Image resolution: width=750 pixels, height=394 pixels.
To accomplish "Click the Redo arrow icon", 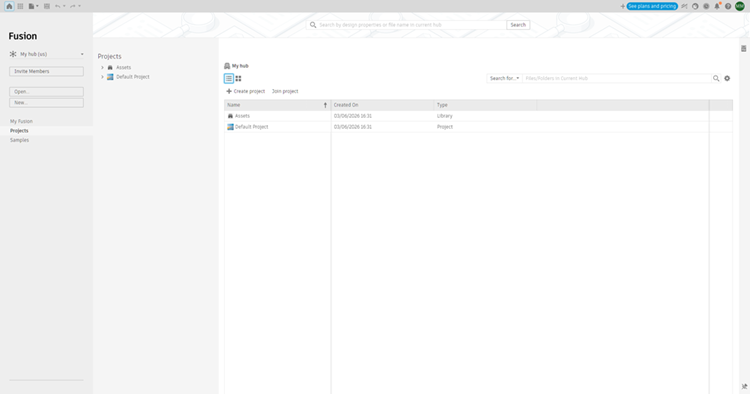I will coord(73,6).
